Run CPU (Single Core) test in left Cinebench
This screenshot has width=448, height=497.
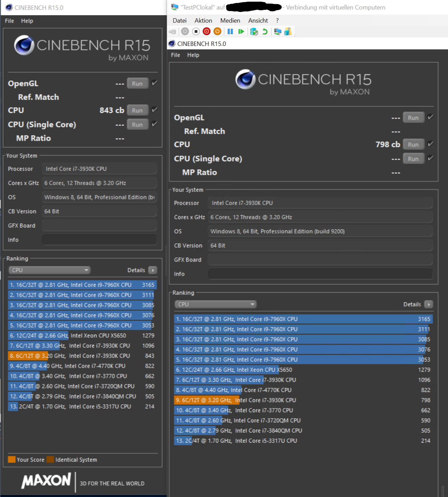[x=137, y=124]
